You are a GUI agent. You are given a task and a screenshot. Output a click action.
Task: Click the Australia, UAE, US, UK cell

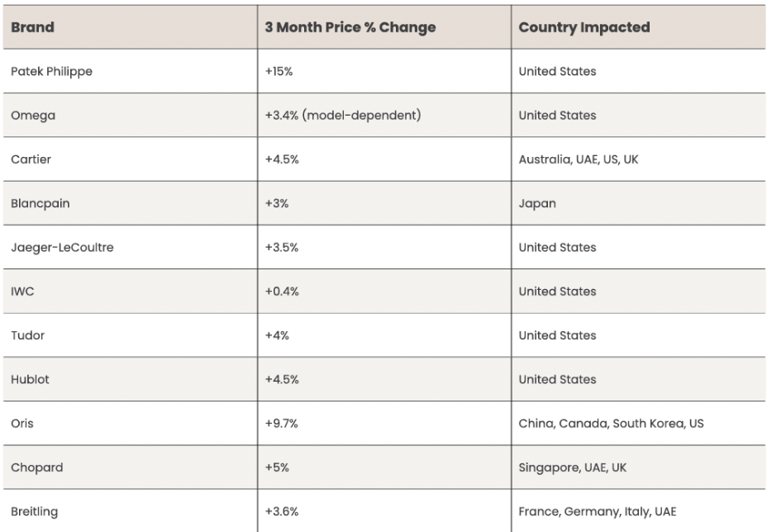(578, 159)
